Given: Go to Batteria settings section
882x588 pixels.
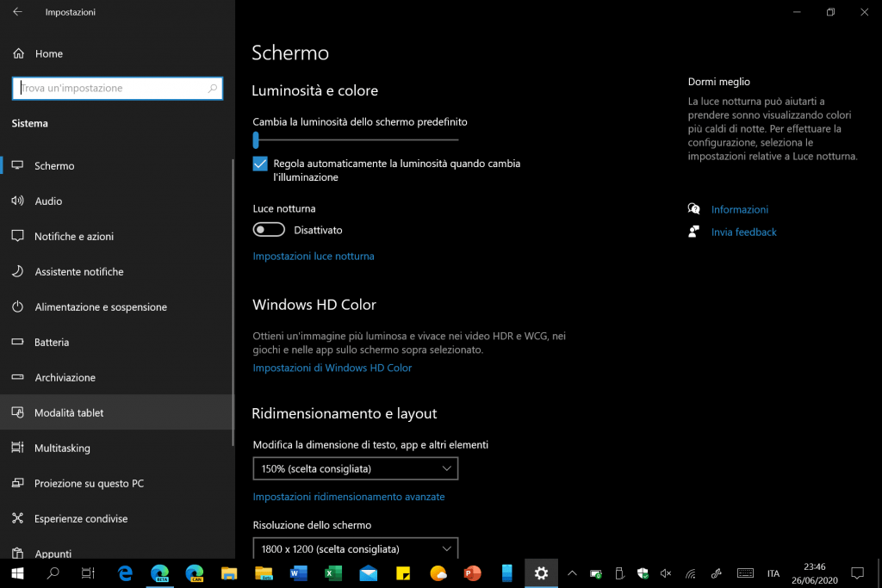Looking at the screenshot, I should tap(52, 342).
